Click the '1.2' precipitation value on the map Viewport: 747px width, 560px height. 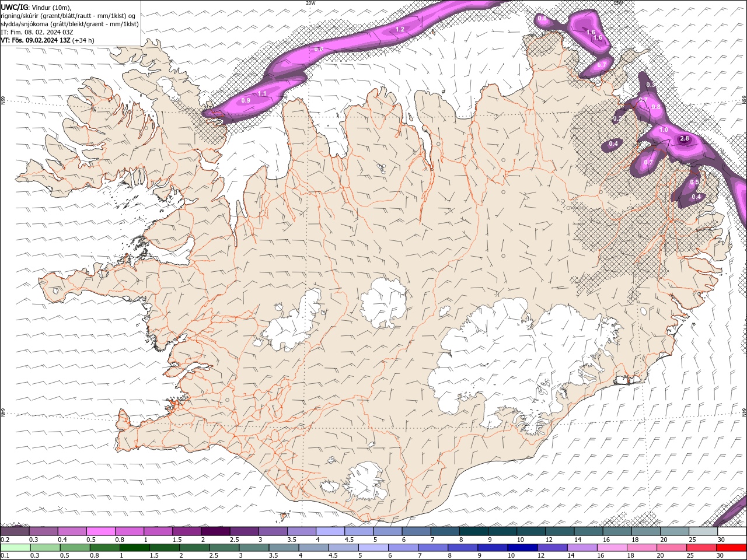tap(400, 29)
